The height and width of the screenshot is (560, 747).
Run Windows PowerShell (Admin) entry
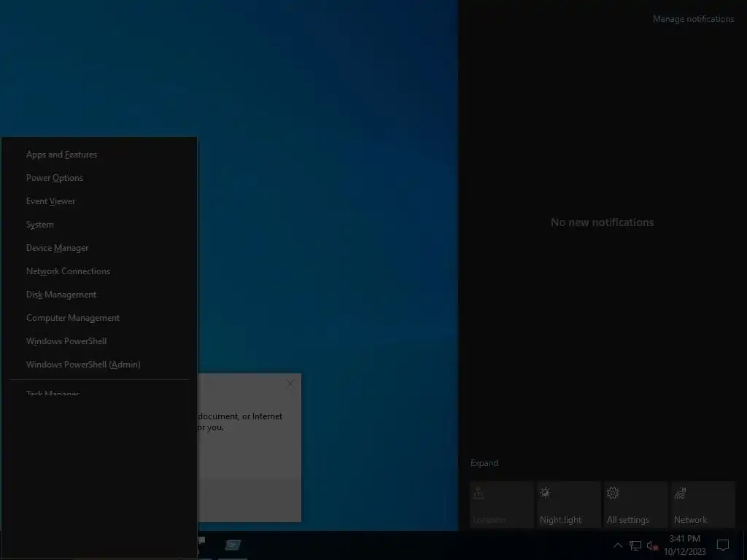(x=99, y=365)
